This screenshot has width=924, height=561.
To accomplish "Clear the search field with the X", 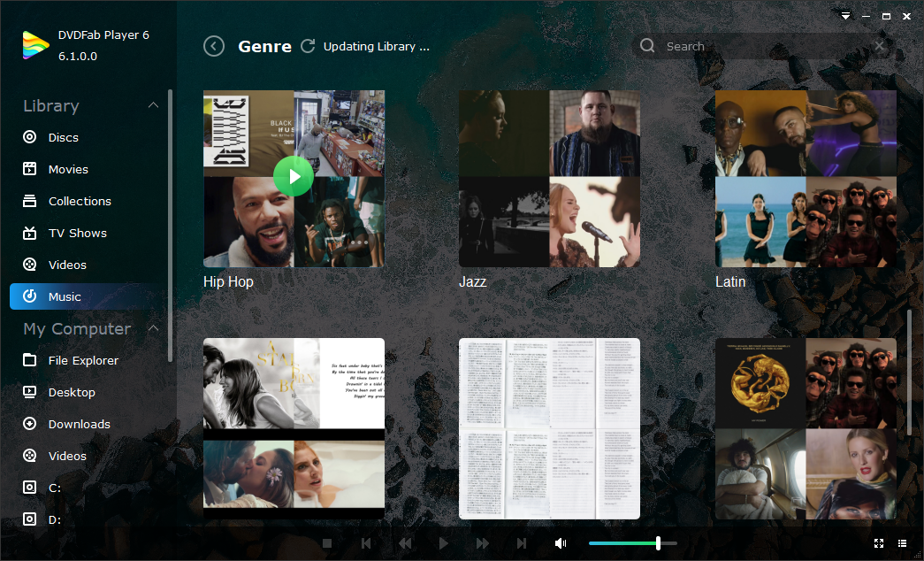I will click(x=879, y=46).
